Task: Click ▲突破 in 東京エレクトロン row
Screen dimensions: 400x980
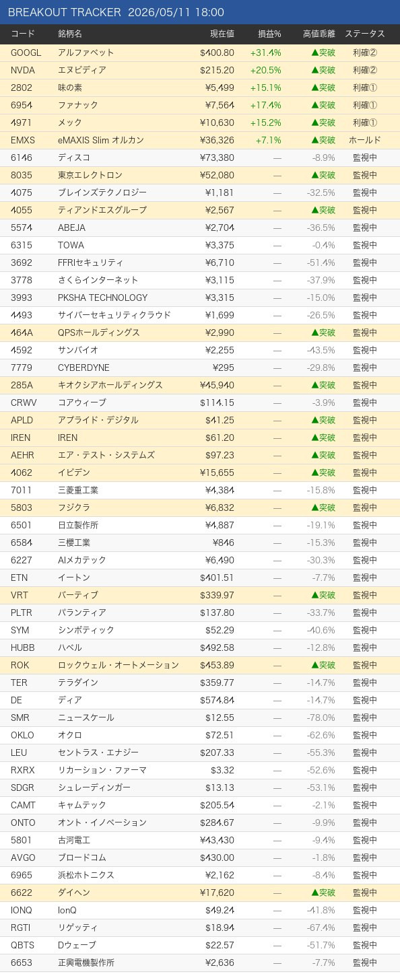Action: pyautogui.click(x=323, y=175)
